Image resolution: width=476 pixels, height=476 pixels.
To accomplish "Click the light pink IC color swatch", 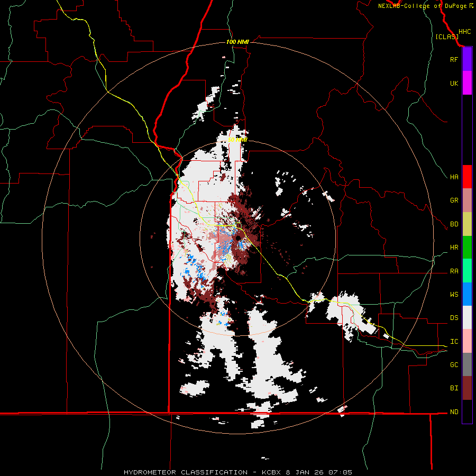I will [467, 341].
